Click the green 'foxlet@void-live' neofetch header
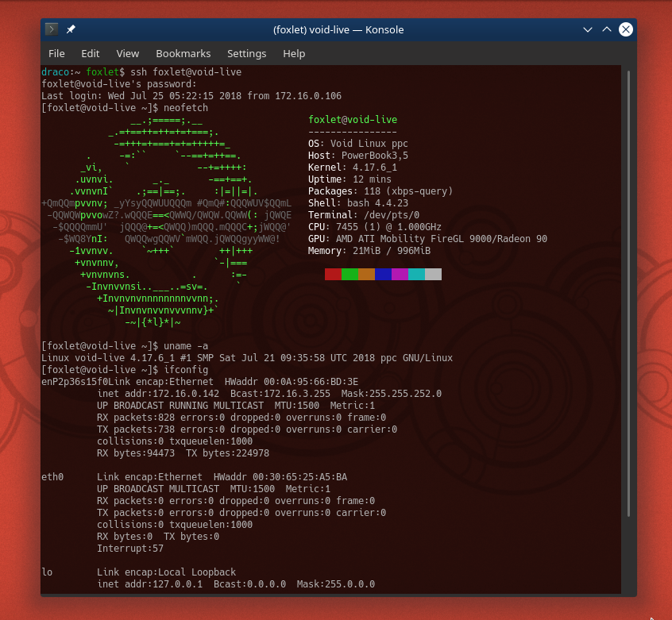Screen dimensions: 672x620 coord(353,119)
